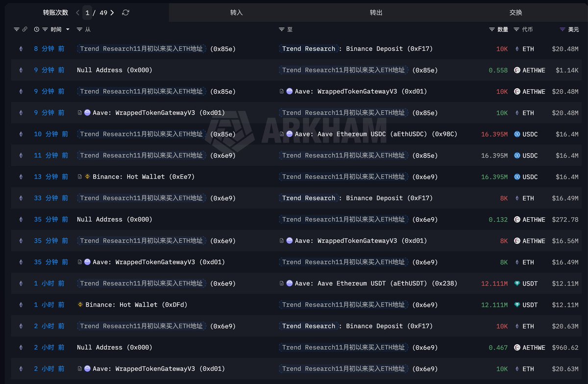Open the 从 column filter
588x384 pixels.
point(80,29)
